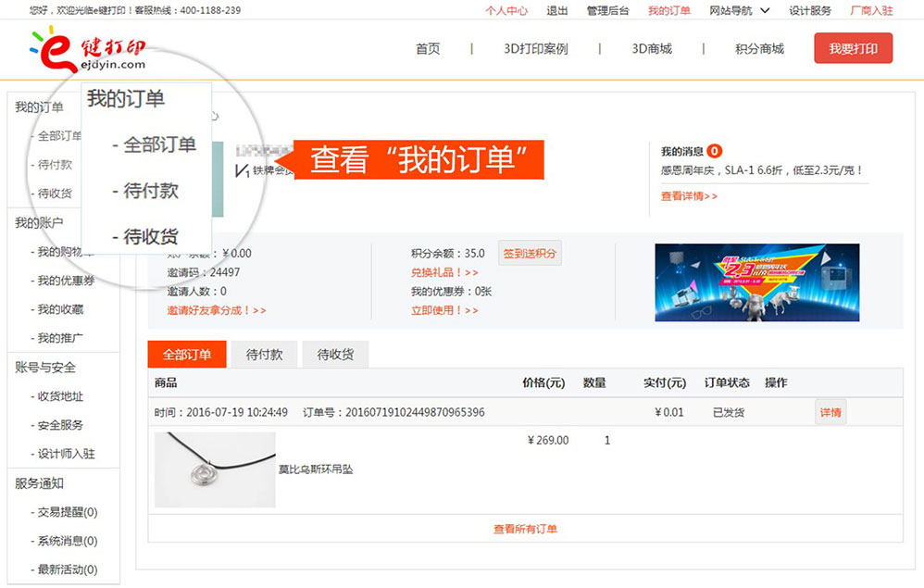Viewport: 924px width, 588px height.
Task: Select the 全部订单 tab
Action: [187, 355]
